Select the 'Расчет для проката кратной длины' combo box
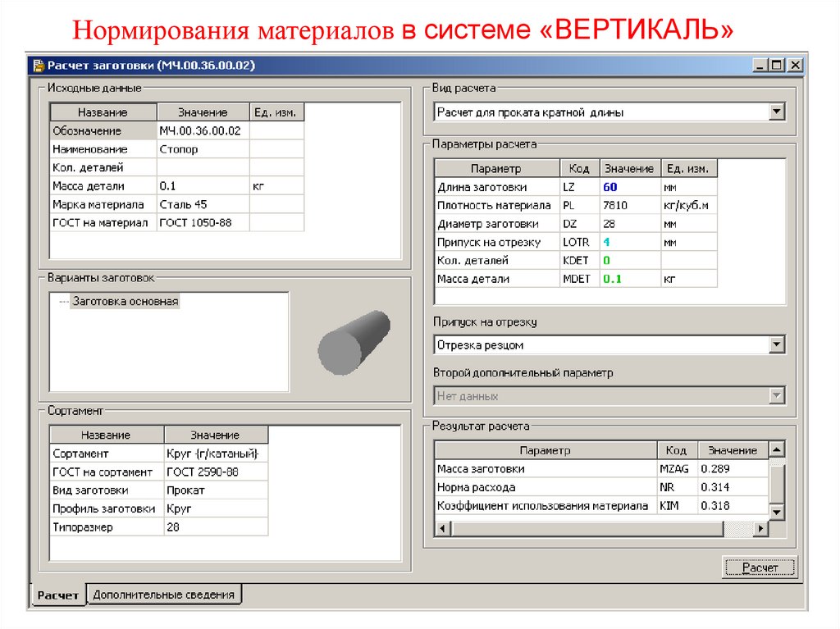Screen dimensions: 840x629 [x=609, y=112]
